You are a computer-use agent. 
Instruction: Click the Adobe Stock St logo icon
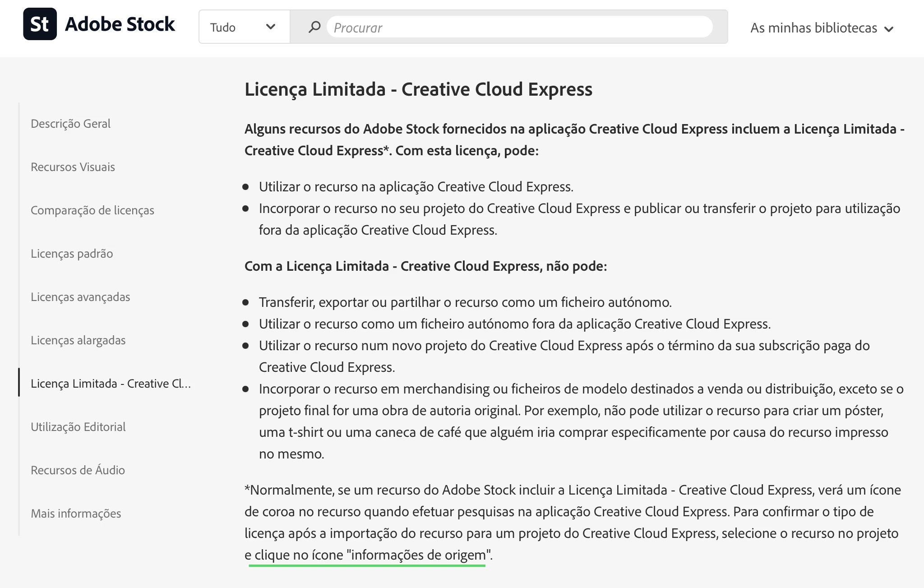click(x=40, y=24)
